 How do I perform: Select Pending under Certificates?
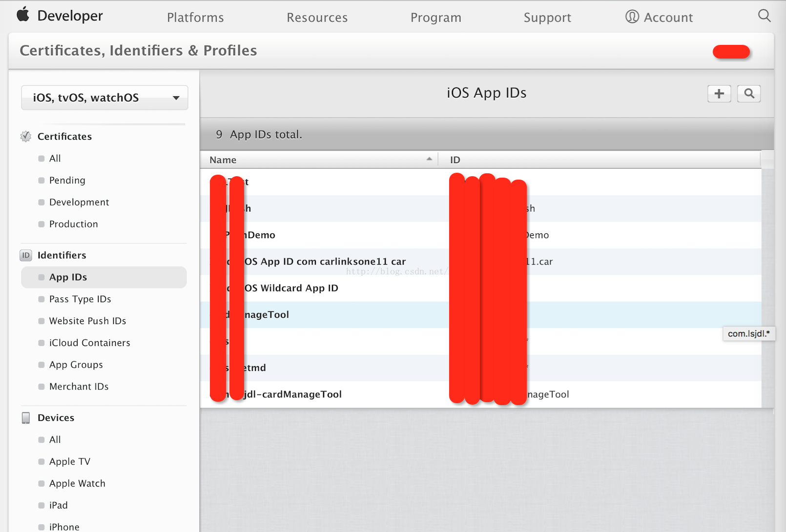click(67, 181)
